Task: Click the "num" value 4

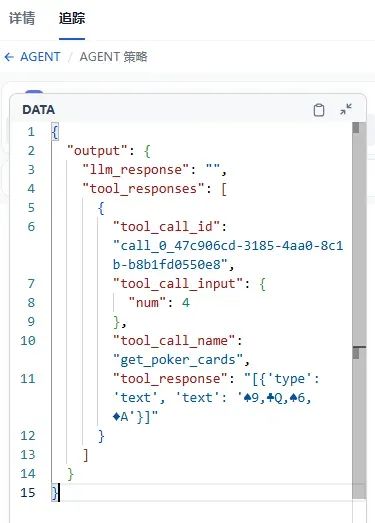Action: [x=186, y=303]
